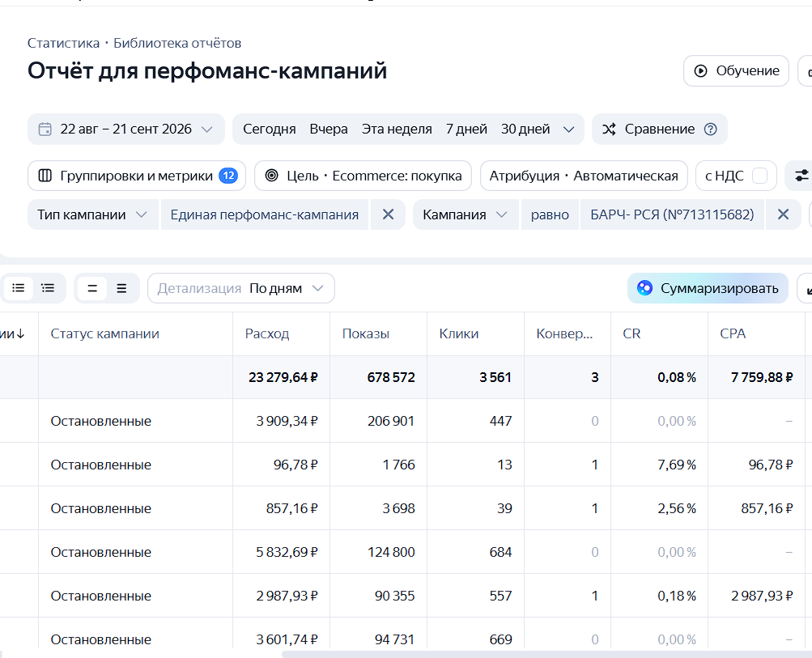Click impressions cell 124 800
Viewport: 812px width, 658px height.
[x=391, y=553]
